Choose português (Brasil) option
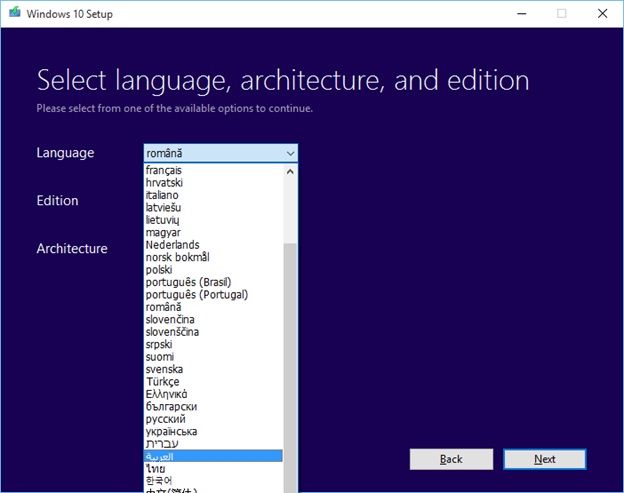The height and width of the screenshot is (493, 624). pyautogui.click(x=213, y=282)
